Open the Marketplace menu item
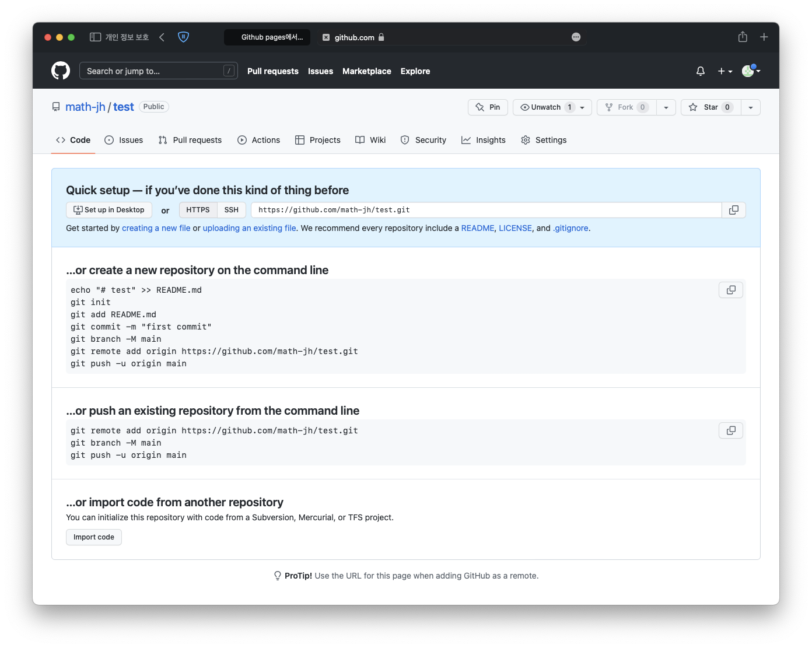This screenshot has width=812, height=648. click(x=366, y=71)
